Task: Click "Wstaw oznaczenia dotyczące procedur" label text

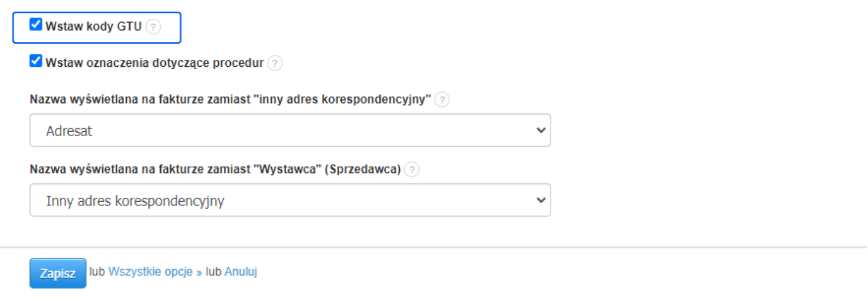Action: (155, 63)
